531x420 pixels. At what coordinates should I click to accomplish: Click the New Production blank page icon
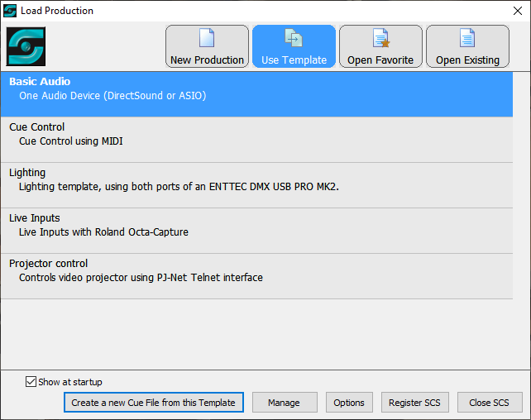tap(207, 37)
